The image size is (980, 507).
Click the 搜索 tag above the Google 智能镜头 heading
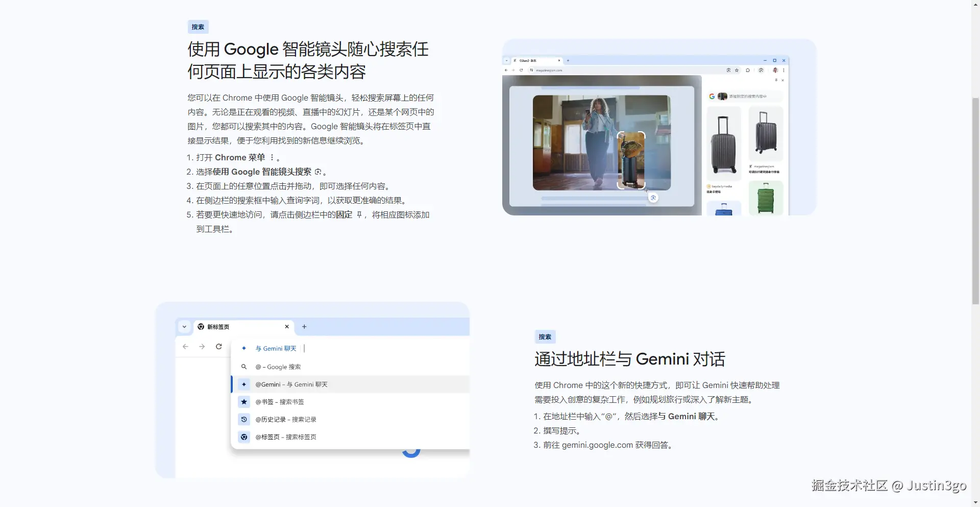[x=198, y=27]
